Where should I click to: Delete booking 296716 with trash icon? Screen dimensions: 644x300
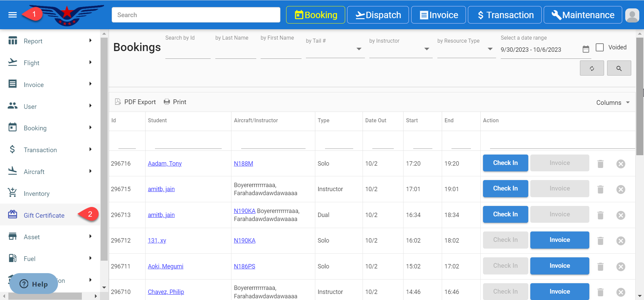click(x=600, y=164)
